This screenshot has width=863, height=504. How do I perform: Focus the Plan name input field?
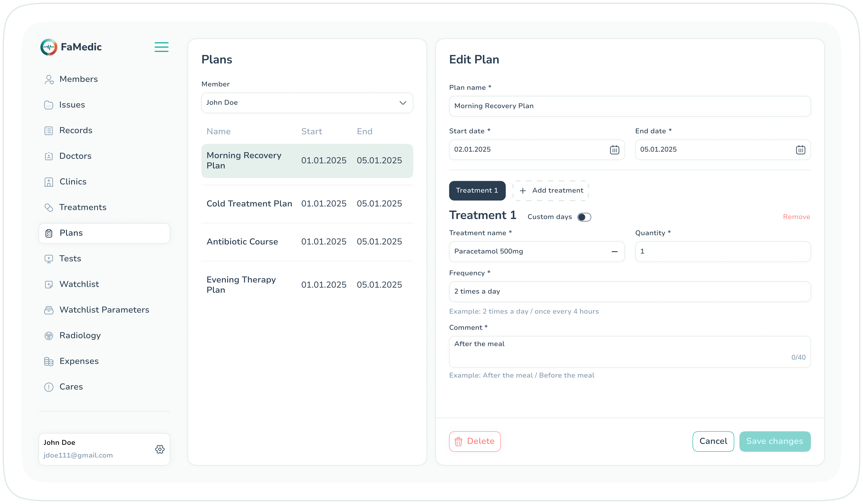(x=630, y=106)
